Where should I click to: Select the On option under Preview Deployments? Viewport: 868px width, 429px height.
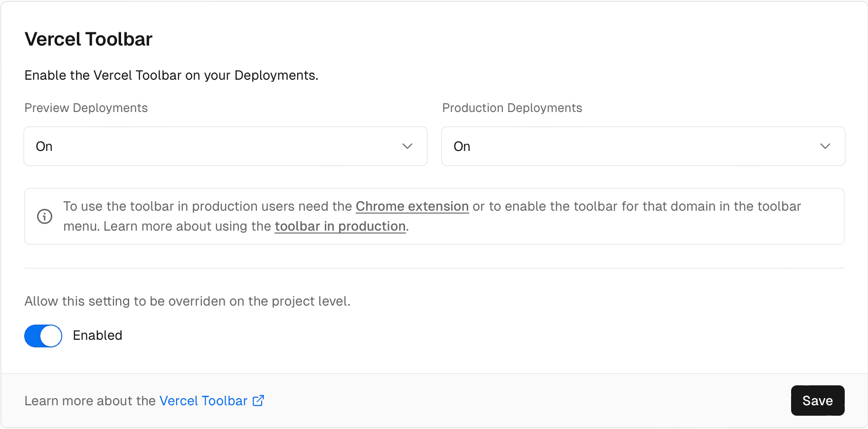(x=44, y=146)
